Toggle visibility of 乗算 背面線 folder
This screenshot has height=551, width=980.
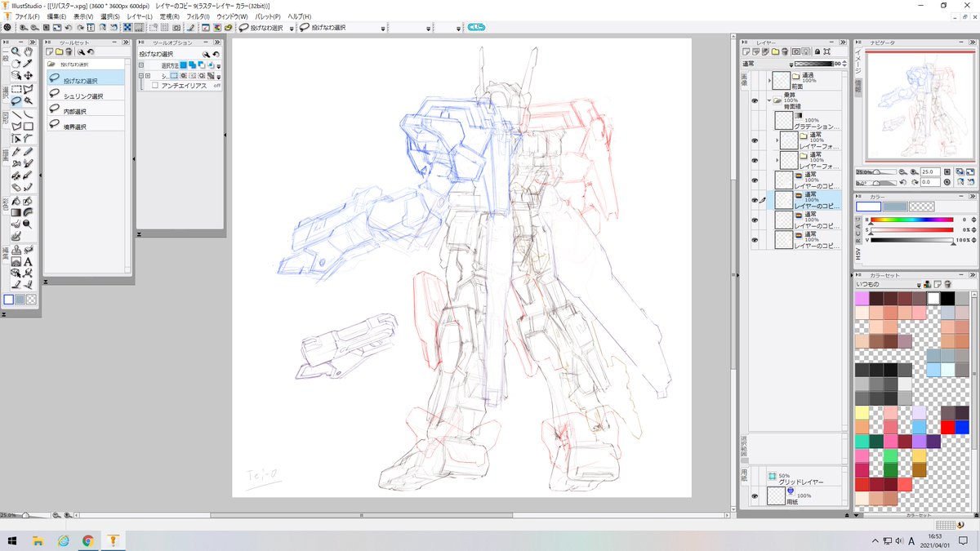pos(755,100)
